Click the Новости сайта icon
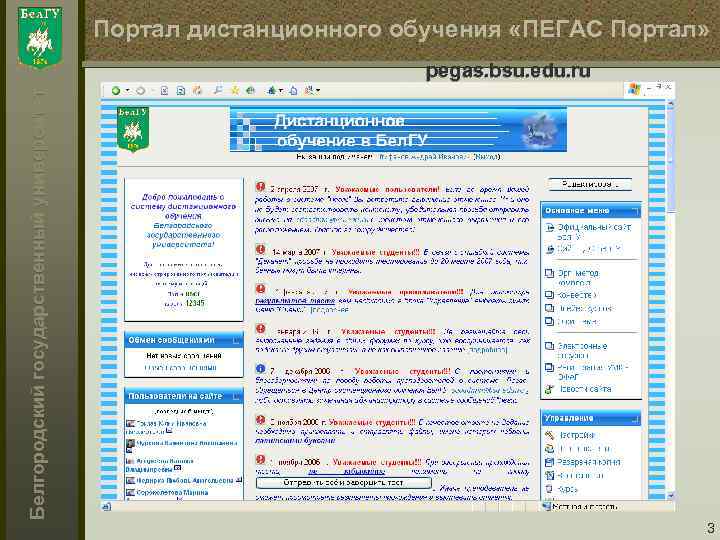Viewport: 720px width, 540px height. click(x=549, y=389)
